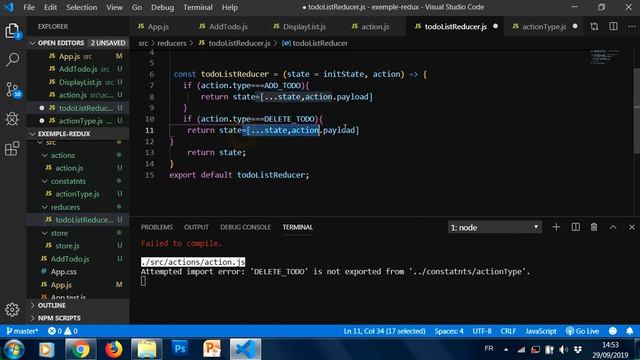The height and width of the screenshot is (360, 640).
Task: Open Source Control view with 10 changes
Action: coord(13,89)
